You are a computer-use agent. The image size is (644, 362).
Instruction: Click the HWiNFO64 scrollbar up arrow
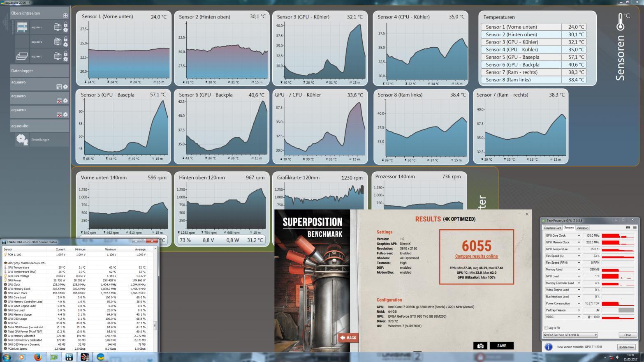pos(155,249)
